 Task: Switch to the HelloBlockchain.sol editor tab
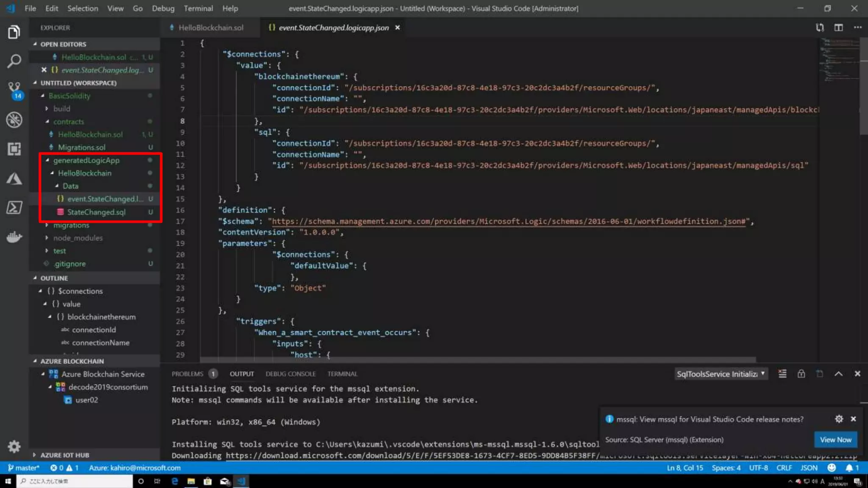(211, 28)
